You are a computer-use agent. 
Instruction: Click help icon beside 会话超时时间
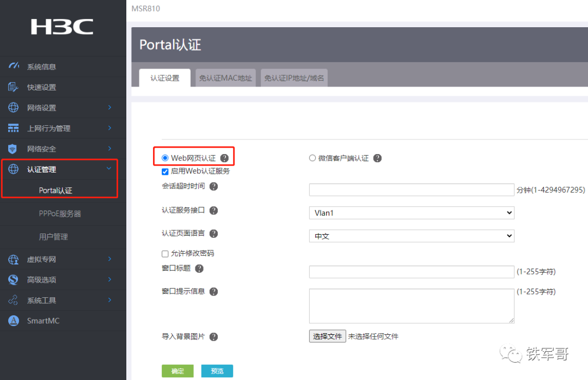pyautogui.click(x=213, y=187)
